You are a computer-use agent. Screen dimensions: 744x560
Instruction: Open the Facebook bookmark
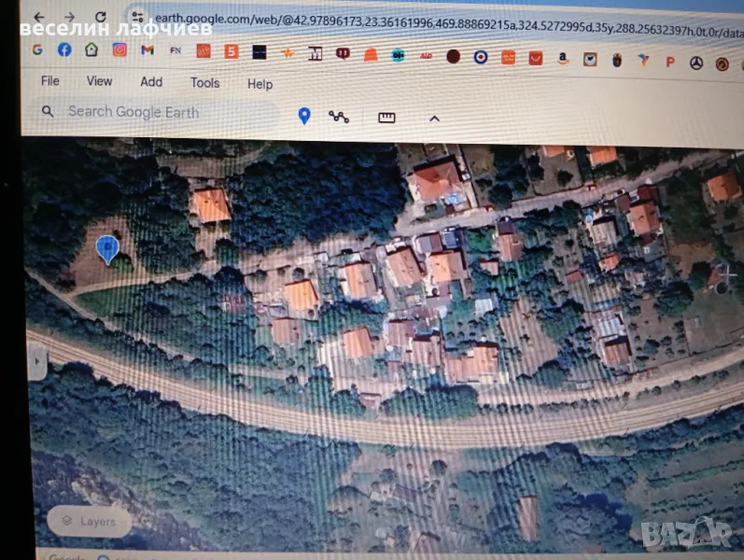coord(64,49)
